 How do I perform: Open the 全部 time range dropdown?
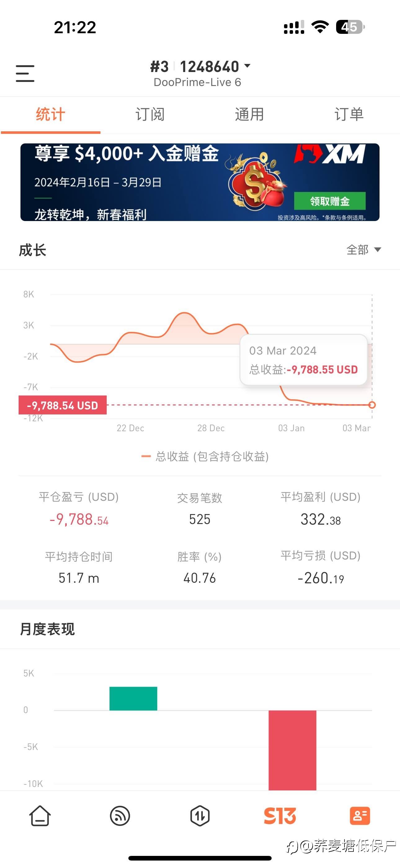(364, 250)
